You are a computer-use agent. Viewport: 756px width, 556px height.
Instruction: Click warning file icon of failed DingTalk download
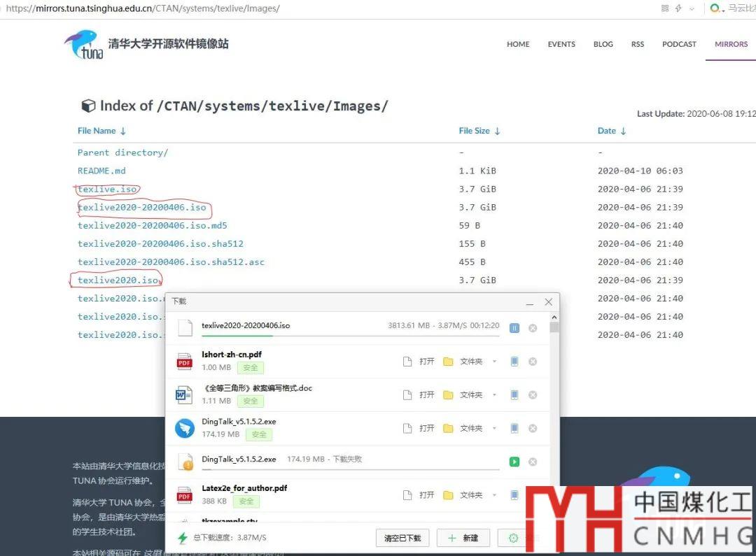pos(185,462)
